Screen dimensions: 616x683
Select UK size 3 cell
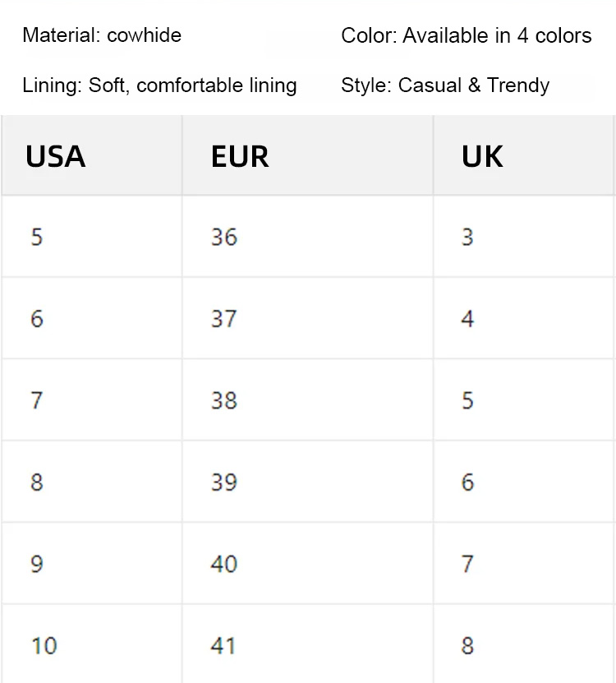[467, 237]
